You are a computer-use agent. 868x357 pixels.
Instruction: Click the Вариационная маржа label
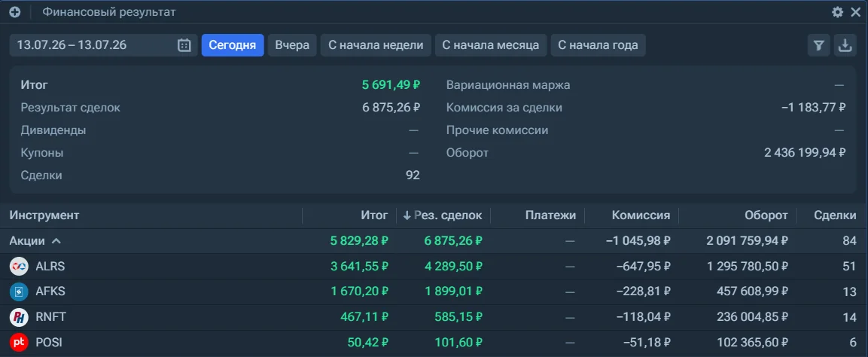508,85
